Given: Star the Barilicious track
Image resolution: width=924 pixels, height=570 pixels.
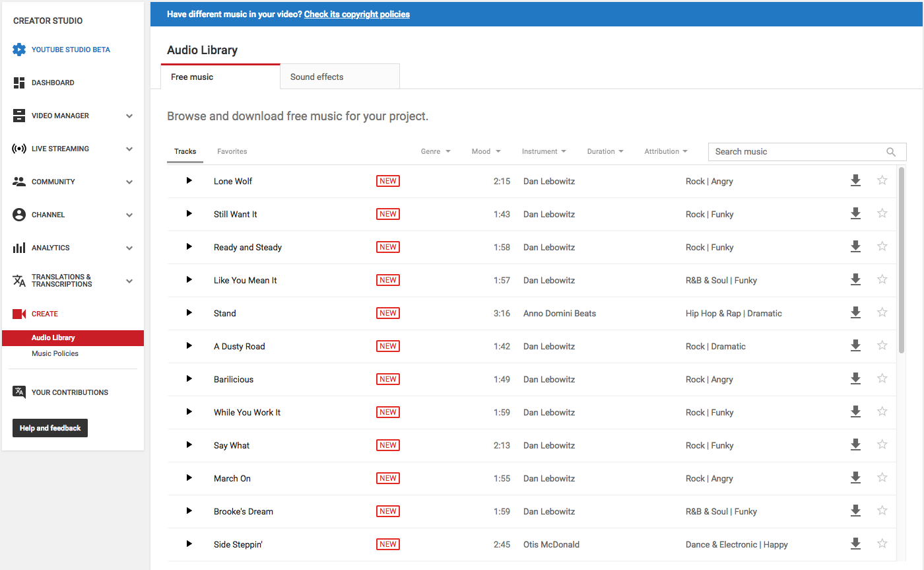Looking at the screenshot, I should tap(882, 378).
